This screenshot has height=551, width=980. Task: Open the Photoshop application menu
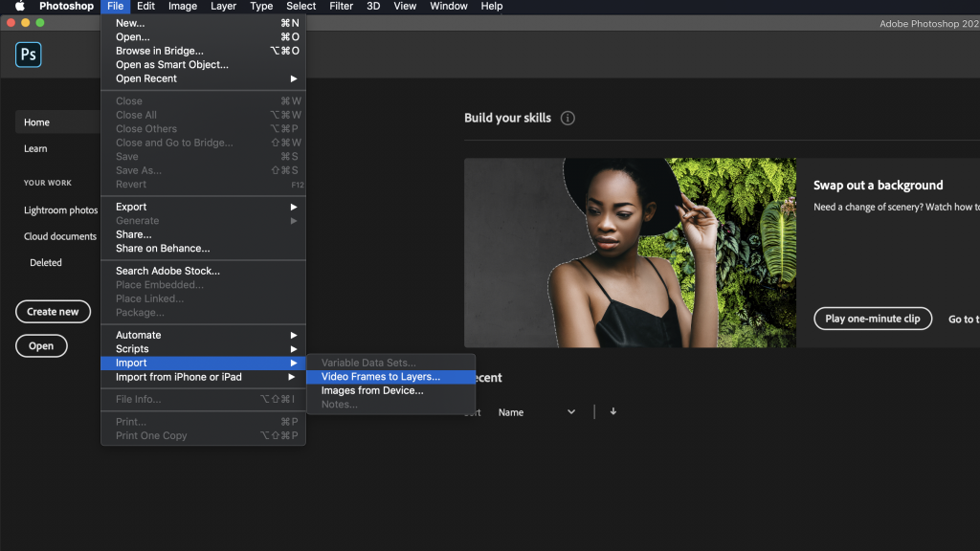pyautogui.click(x=66, y=7)
